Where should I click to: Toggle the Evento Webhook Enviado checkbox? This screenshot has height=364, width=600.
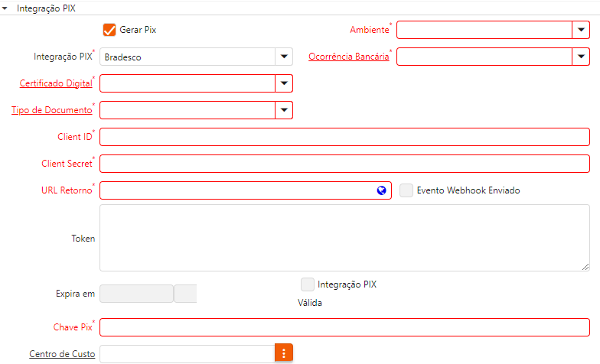(x=406, y=190)
